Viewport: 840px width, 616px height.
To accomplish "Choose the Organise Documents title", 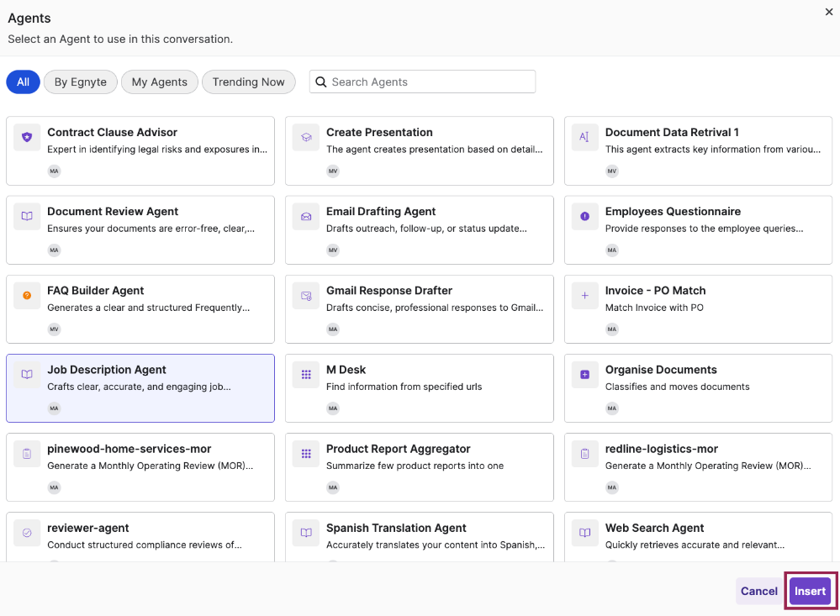I will click(661, 370).
